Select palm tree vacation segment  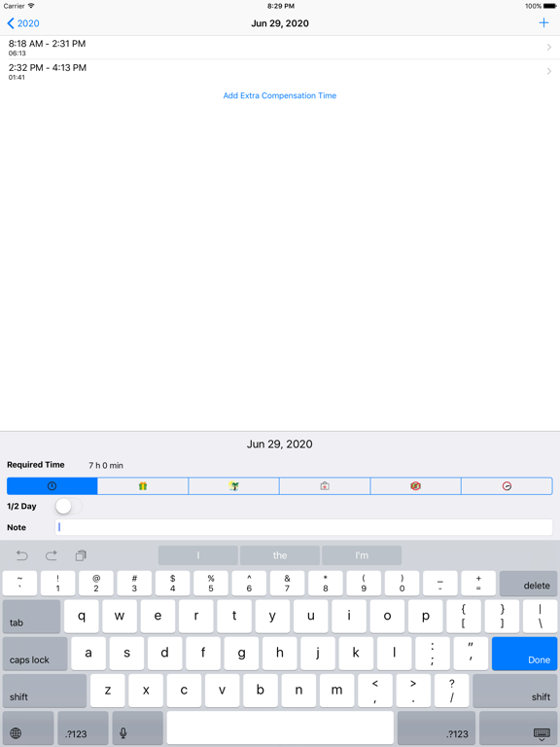tap(233, 486)
